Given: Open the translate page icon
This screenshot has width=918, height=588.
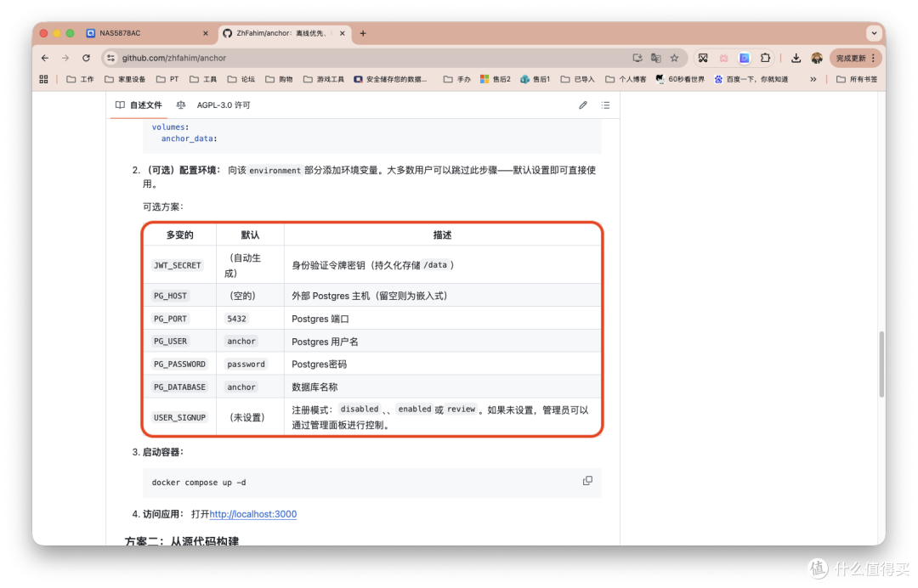Looking at the screenshot, I should [656, 58].
